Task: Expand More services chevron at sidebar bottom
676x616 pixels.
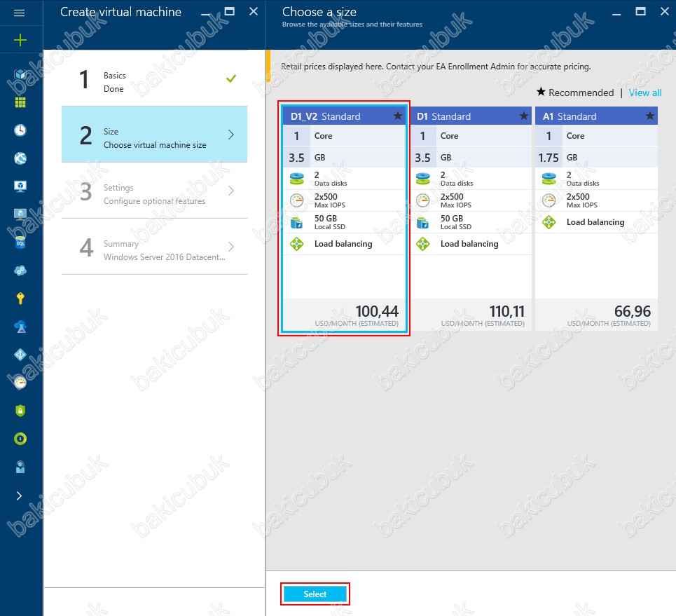Action: click(19, 495)
